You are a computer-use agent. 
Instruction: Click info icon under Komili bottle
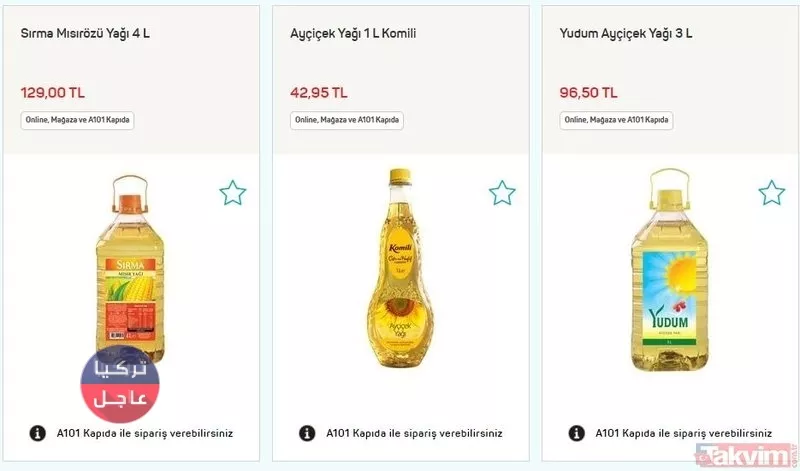click(307, 433)
